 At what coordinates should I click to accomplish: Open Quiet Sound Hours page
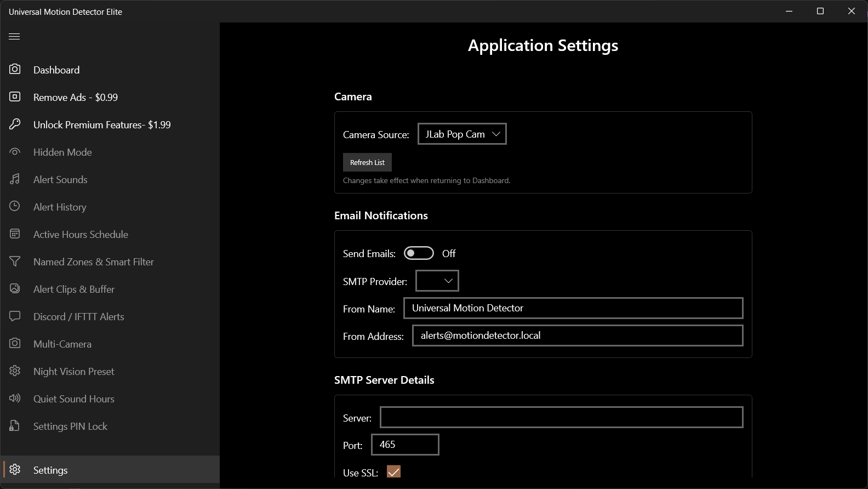click(x=110, y=399)
